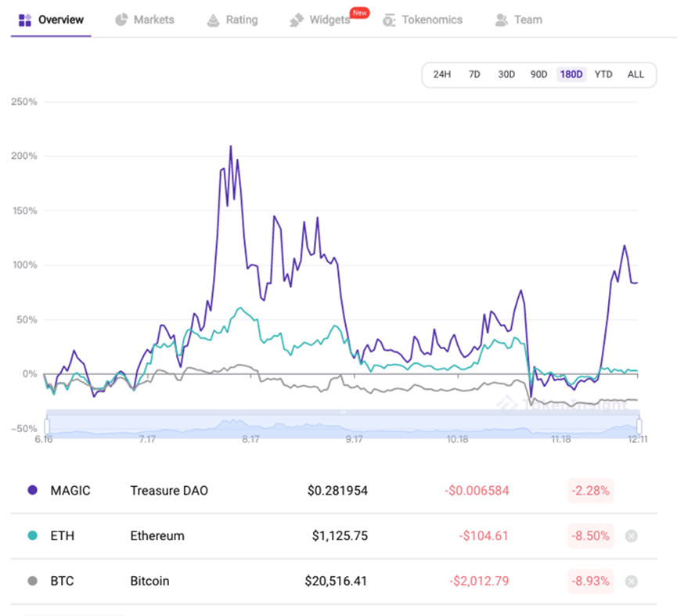Screen dimensions: 677x616
Task: Click the Overview tab's grid icon
Action: tap(25, 20)
